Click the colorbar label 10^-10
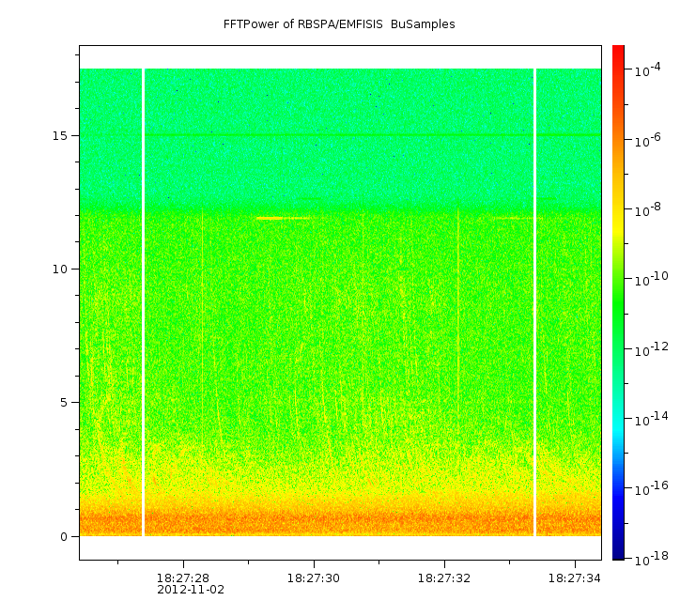 [652, 279]
